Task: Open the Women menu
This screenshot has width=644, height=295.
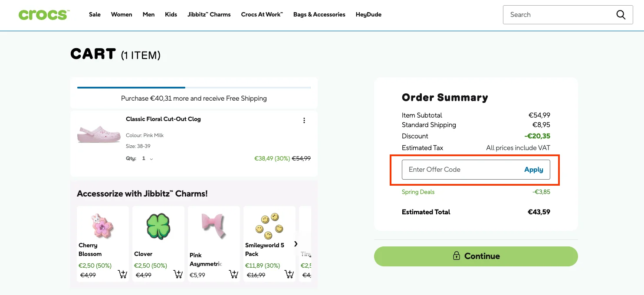Action: tap(122, 14)
